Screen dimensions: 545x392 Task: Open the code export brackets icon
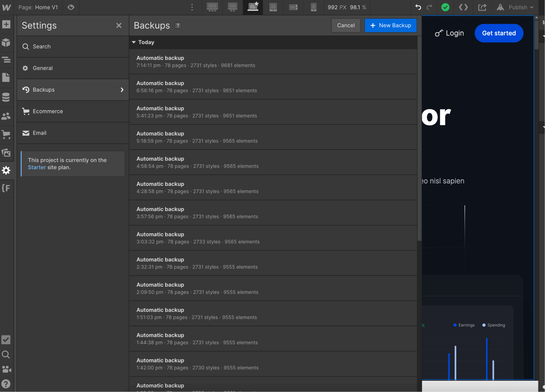pos(463,7)
